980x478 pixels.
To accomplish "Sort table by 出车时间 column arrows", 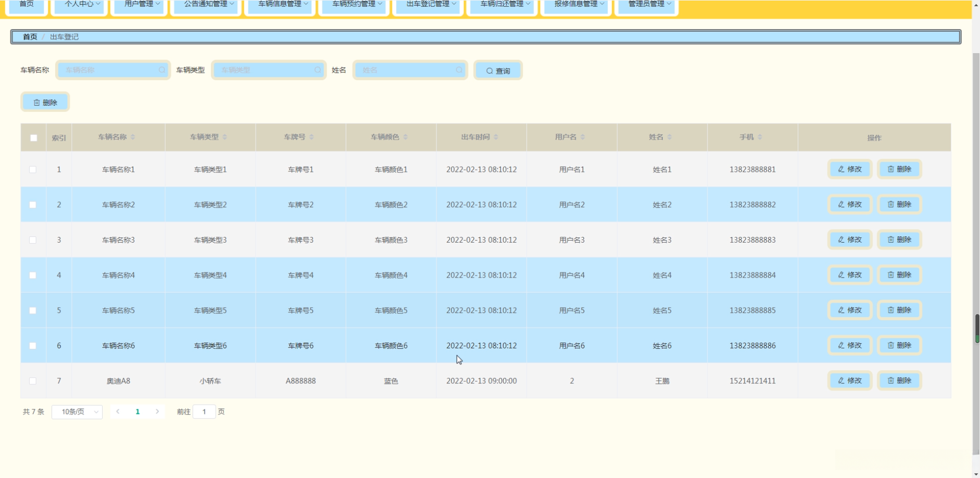I will pyautogui.click(x=496, y=137).
